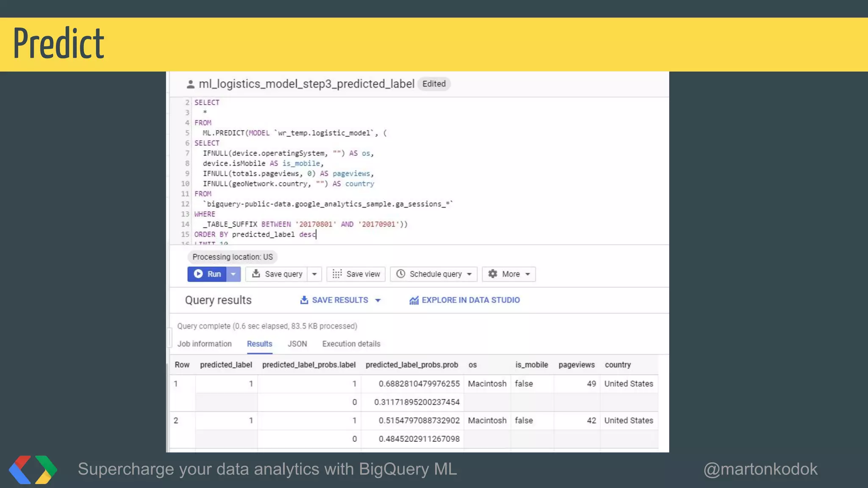Click the Data Studio chart icon
Image resolution: width=868 pixels, height=488 pixels.
coord(414,300)
